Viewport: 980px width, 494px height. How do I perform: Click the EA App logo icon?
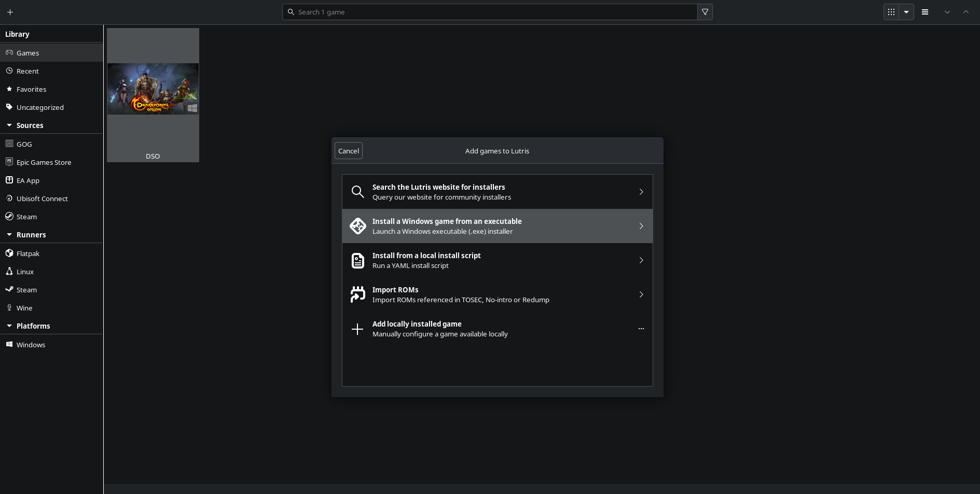[x=9, y=180]
